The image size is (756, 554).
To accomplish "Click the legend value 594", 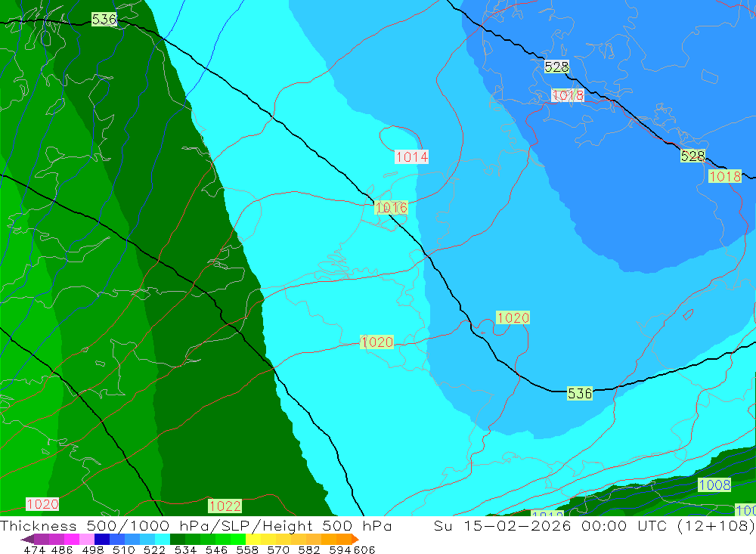I will [339, 549].
